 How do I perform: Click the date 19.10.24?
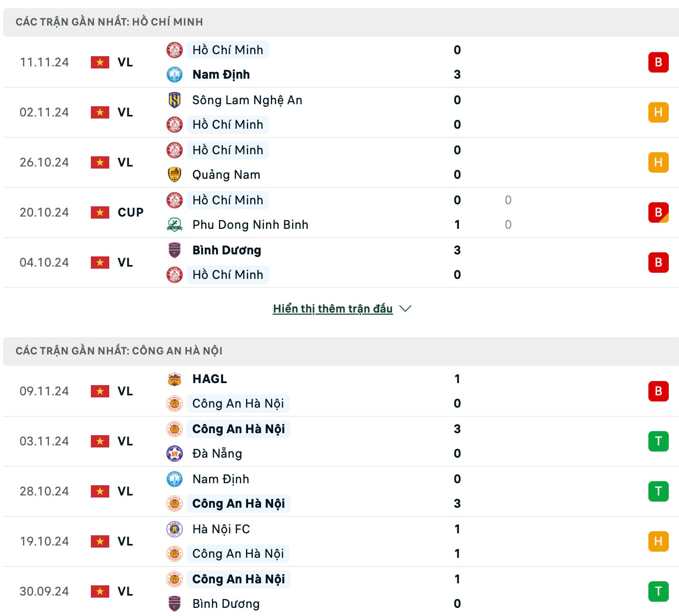point(44,541)
